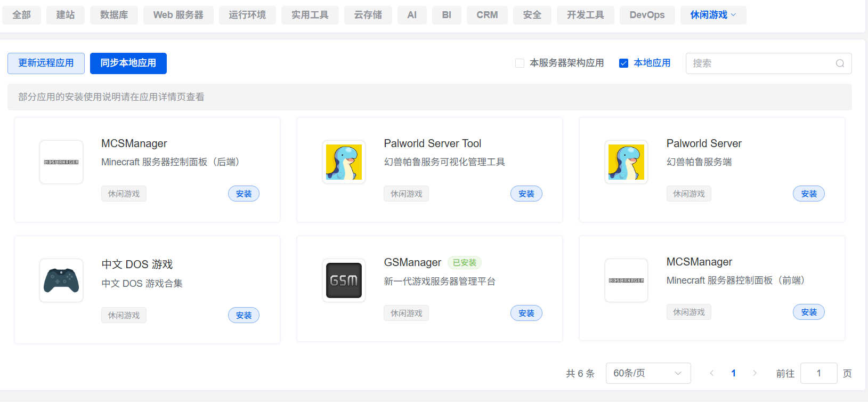The image size is (868, 402).
Task: Click 同步本地应用 button
Action: click(x=128, y=63)
